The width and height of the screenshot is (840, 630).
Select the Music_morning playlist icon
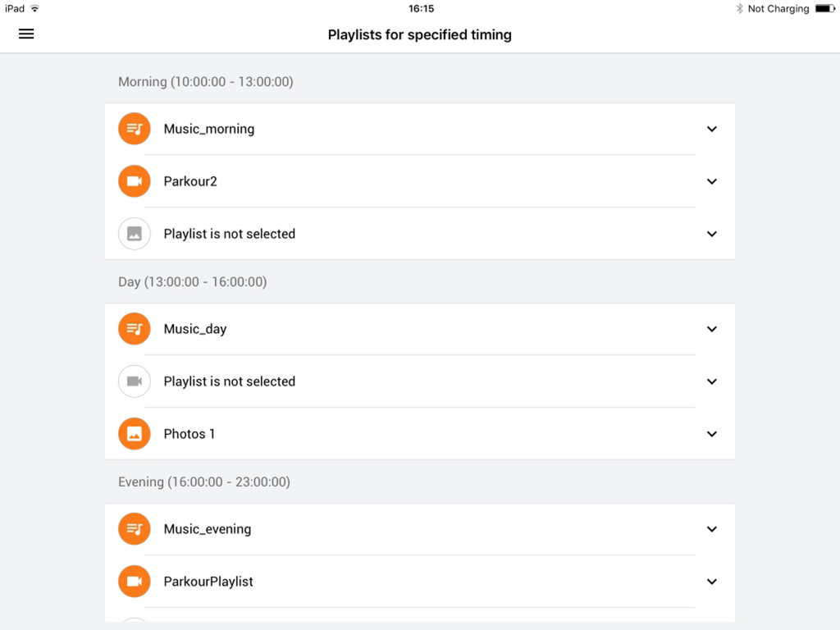134,129
